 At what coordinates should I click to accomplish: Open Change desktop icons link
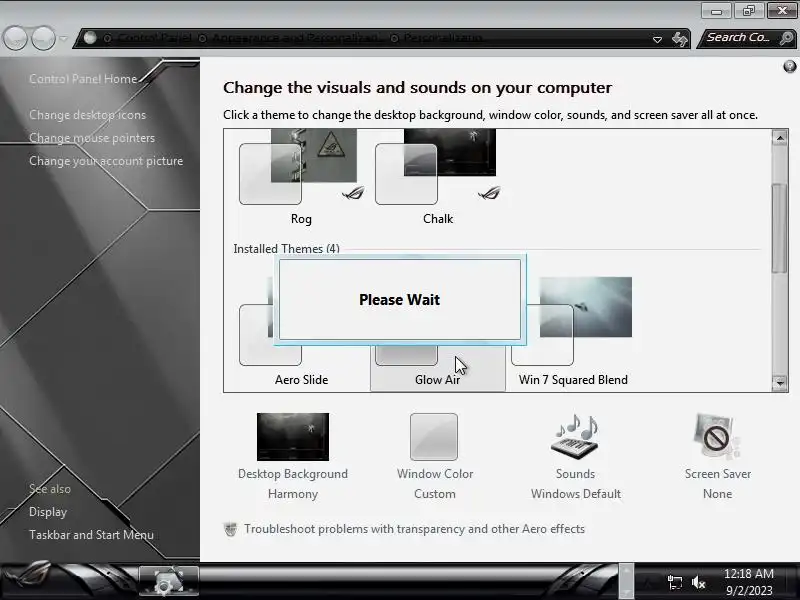(87, 115)
